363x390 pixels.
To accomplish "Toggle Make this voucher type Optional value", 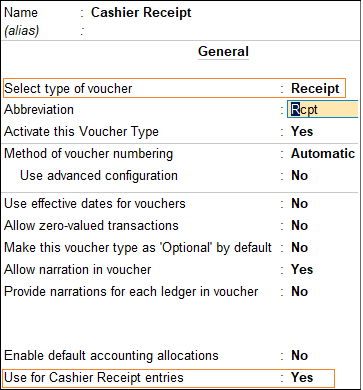I will coord(299,248).
